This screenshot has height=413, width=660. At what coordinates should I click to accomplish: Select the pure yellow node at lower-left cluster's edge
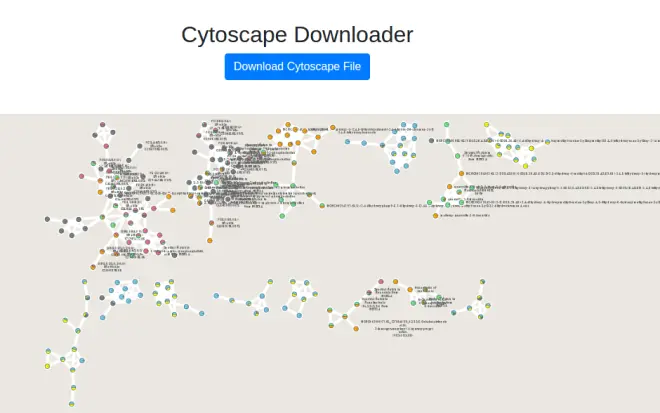[47, 366]
